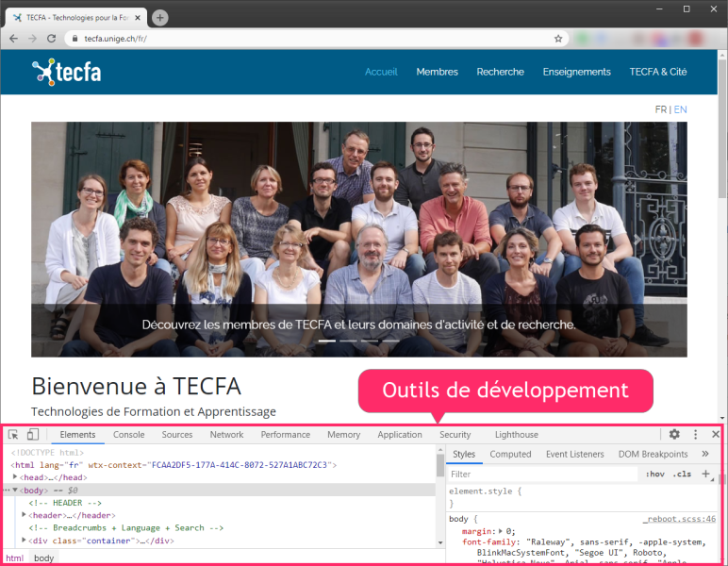Open the Memory tab
This screenshot has width=728, height=566.
[x=343, y=435]
